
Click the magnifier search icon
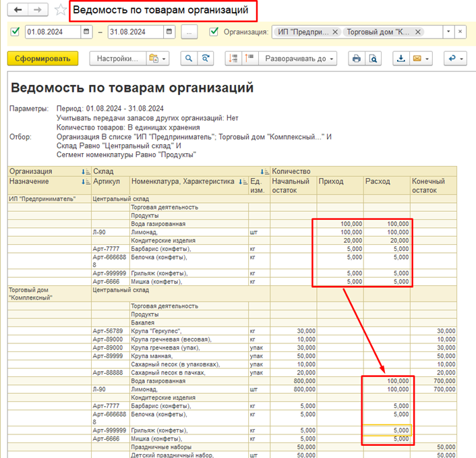(x=189, y=58)
